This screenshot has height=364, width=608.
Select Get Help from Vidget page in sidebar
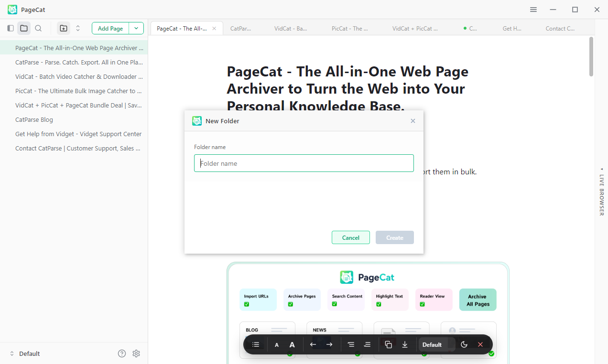tap(74, 134)
